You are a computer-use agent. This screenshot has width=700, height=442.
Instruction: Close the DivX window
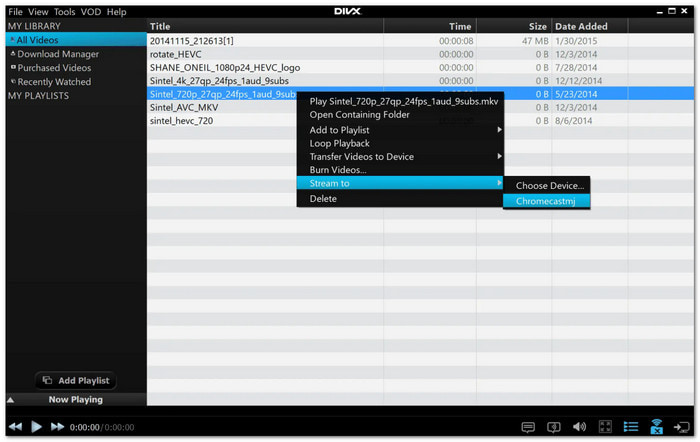point(684,11)
